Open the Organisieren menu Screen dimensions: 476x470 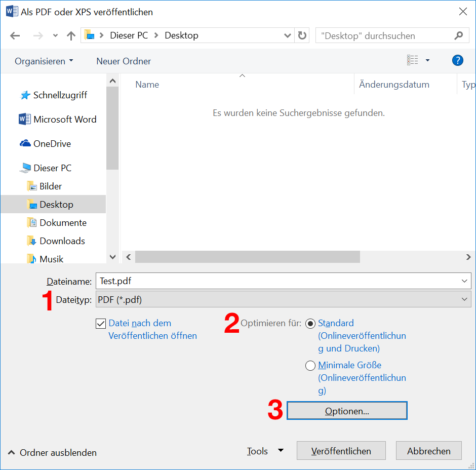click(44, 61)
